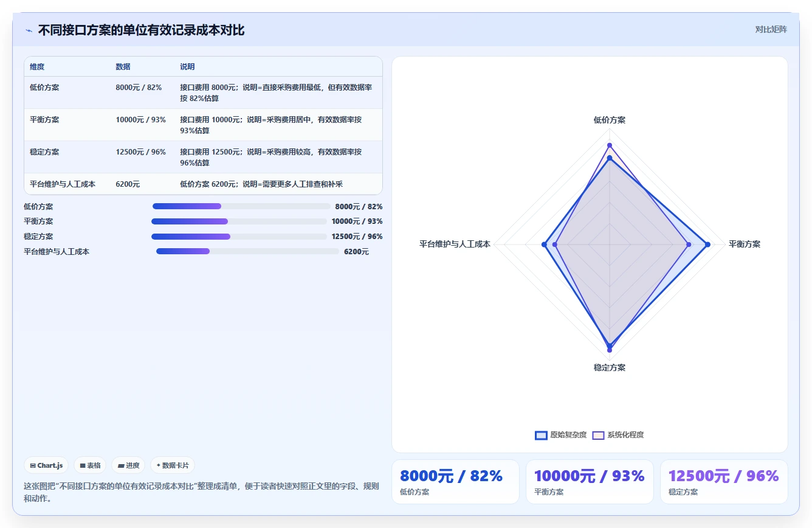Screen dimensions: 812x528
Task: Click the 12500元 / 96% progress bar value
Action: 357,237
